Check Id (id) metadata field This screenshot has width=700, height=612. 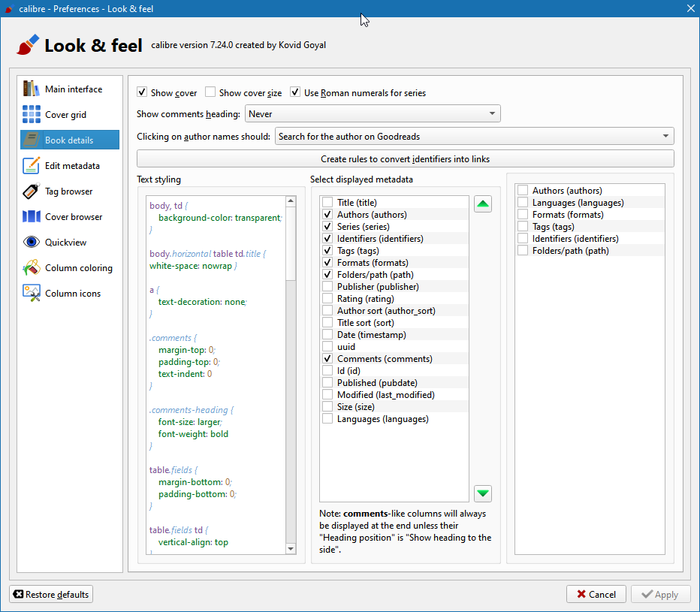tap(327, 370)
